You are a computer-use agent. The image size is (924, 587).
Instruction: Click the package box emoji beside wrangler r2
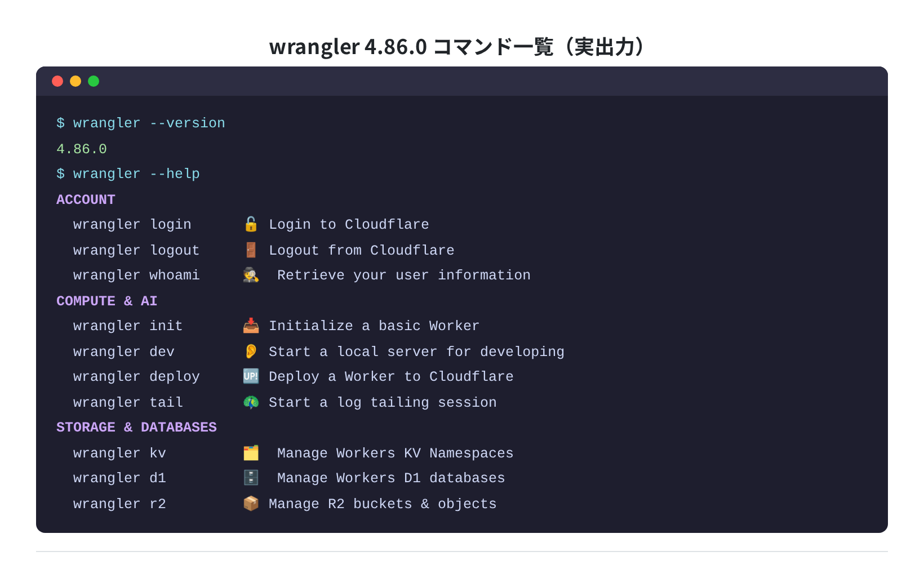click(251, 504)
